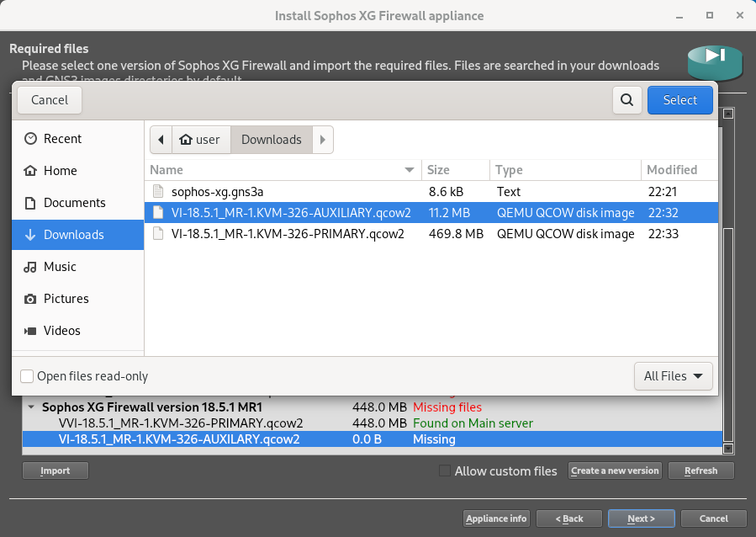Click the back path arrow
This screenshot has height=537, width=756.
(x=161, y=140)
